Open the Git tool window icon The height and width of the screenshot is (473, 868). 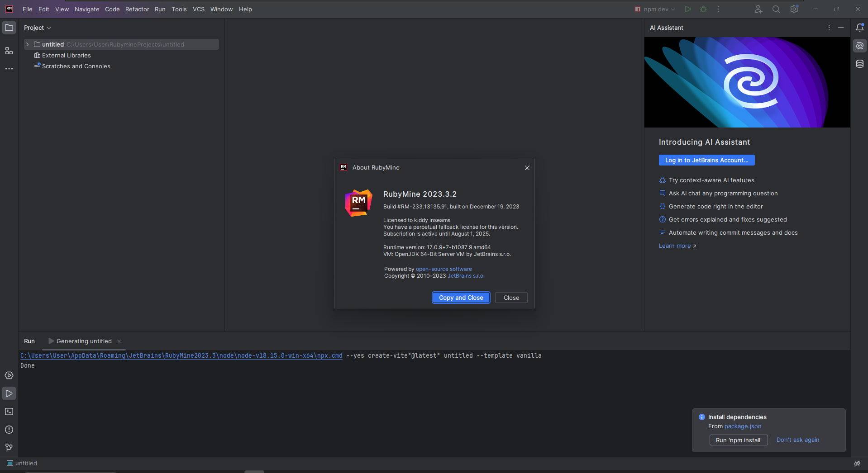9,448
